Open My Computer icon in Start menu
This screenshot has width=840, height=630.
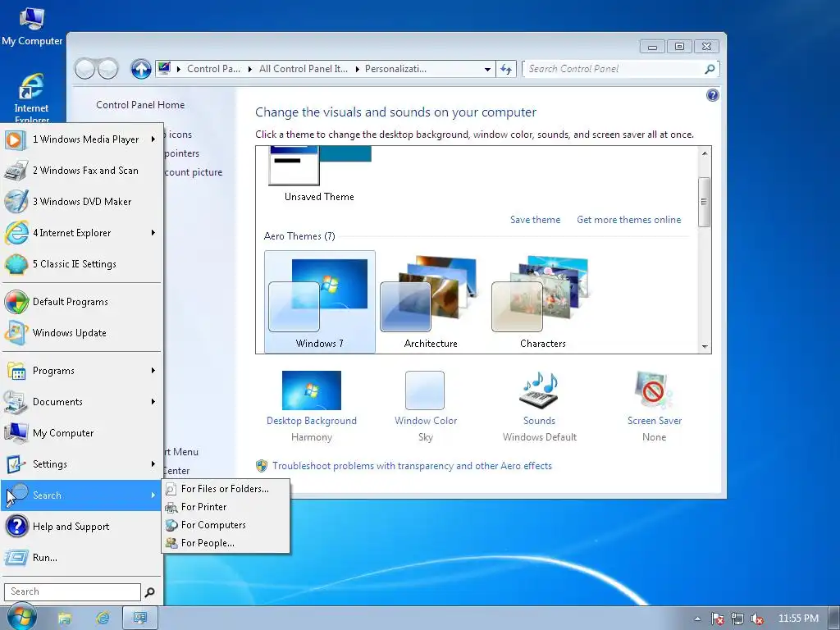click(x=16, y=433)
